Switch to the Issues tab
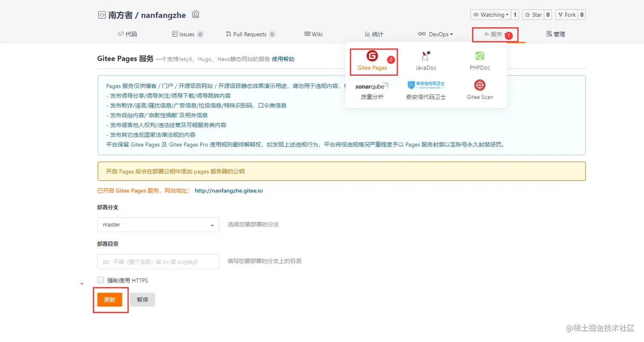Viewport: 644px width, 342px height. point(187,34)
